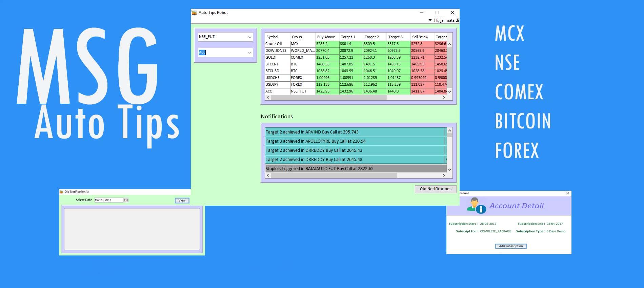Minimize the Auto Tips Robot window
The image size is (644, 288).
click(x=422, y=13)
